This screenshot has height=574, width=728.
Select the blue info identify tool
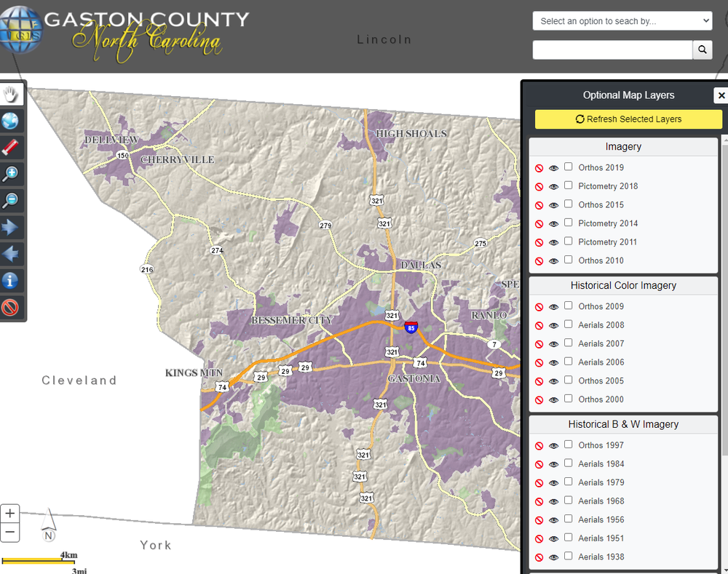[11, 281]
